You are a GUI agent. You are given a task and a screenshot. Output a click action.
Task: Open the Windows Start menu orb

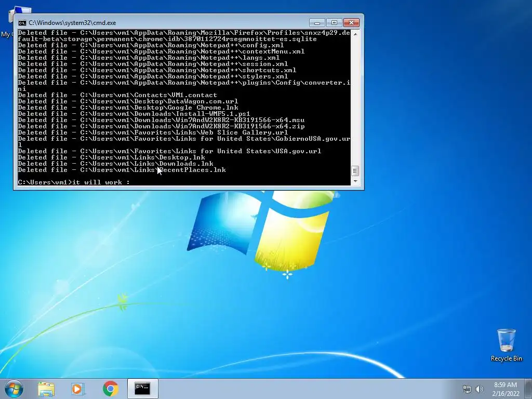[14, 389]
